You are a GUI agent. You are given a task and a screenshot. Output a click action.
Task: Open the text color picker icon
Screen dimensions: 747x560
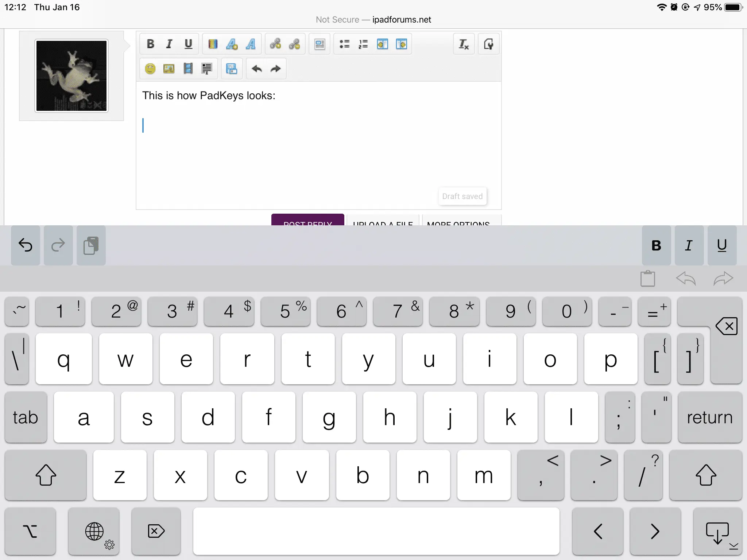(x=213, y=44)
